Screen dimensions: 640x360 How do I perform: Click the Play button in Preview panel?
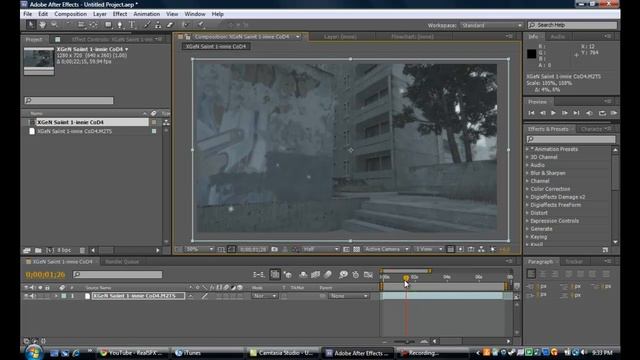pos(553,113)
